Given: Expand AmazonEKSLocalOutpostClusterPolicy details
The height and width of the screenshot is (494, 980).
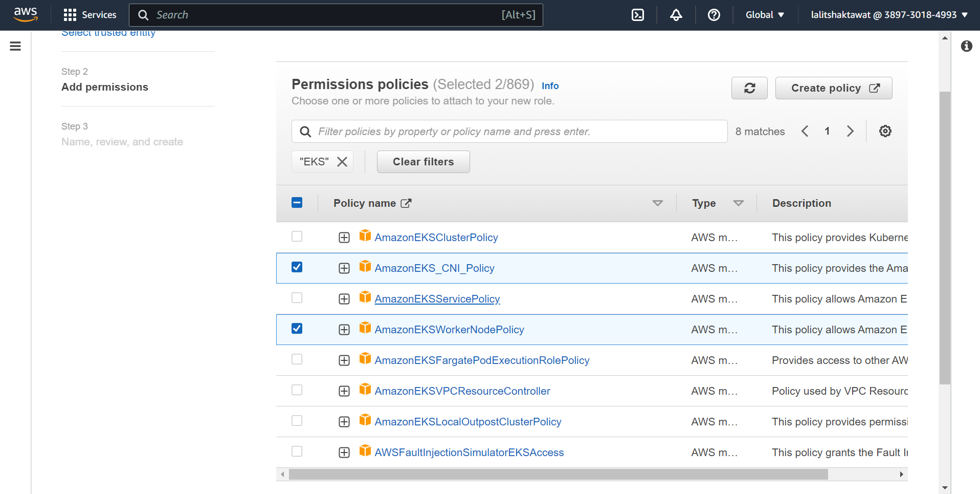Looking at the screenshot, I should 344,422.
